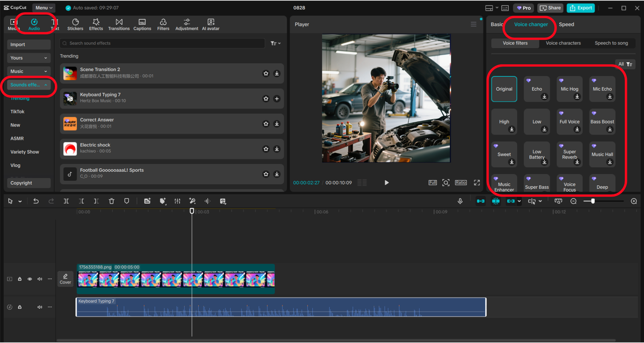Click the player fullscreen icon
This screenshot has height=343, width=644.
(476, 182)
